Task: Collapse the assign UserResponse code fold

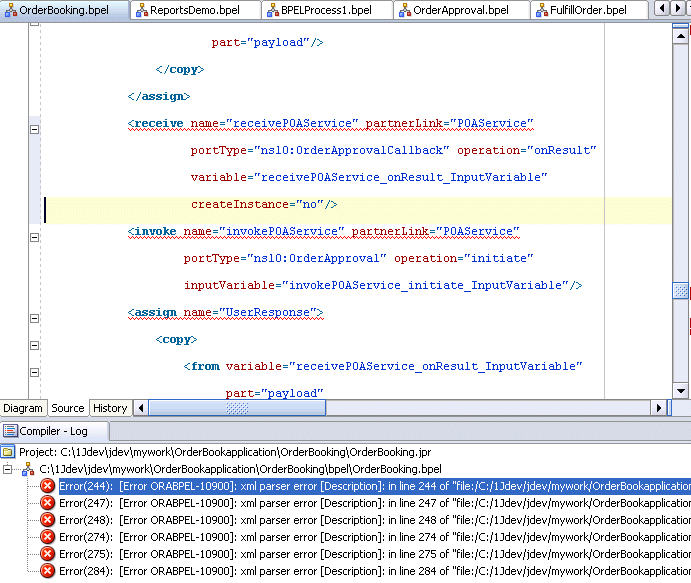Action: [x=34, y=318]
